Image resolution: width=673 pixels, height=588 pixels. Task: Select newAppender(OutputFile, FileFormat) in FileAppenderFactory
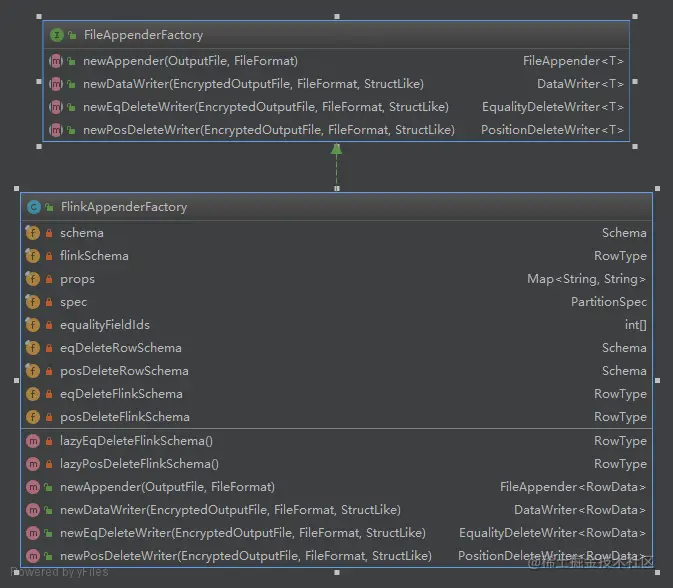(191, 61)
